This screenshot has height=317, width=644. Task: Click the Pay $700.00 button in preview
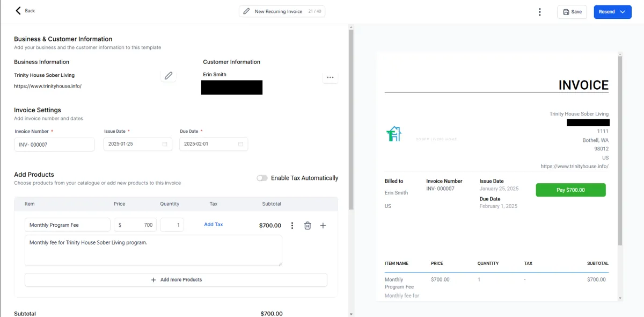tap(570, 190)
